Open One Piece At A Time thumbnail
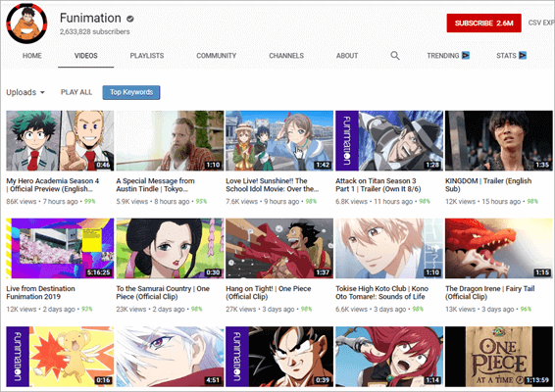Viewport: 555px width, 392px height. (x=499, y=357)
